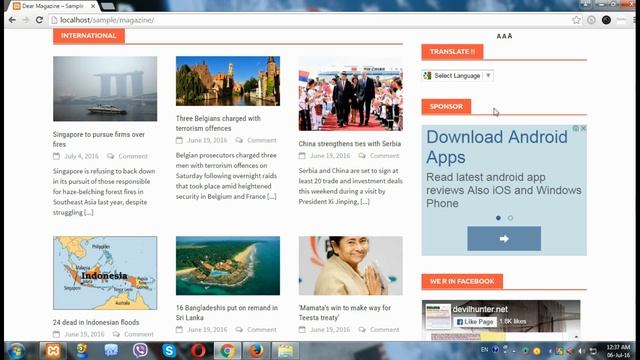640x360 pixels.
Task: Open 'Three Belgians charged with terrorism offences' headline
Action: pos(218,123)
